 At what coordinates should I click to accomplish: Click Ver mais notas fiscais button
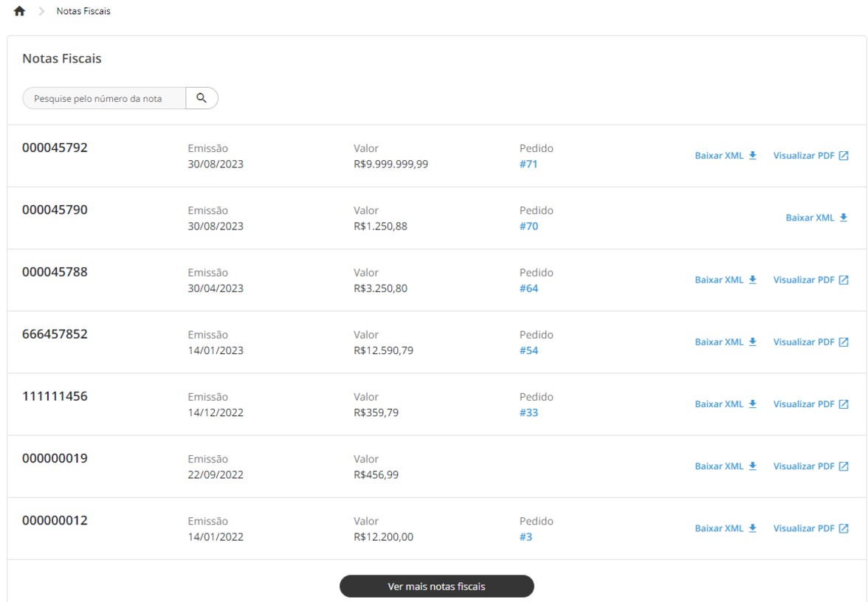(437, 587)
